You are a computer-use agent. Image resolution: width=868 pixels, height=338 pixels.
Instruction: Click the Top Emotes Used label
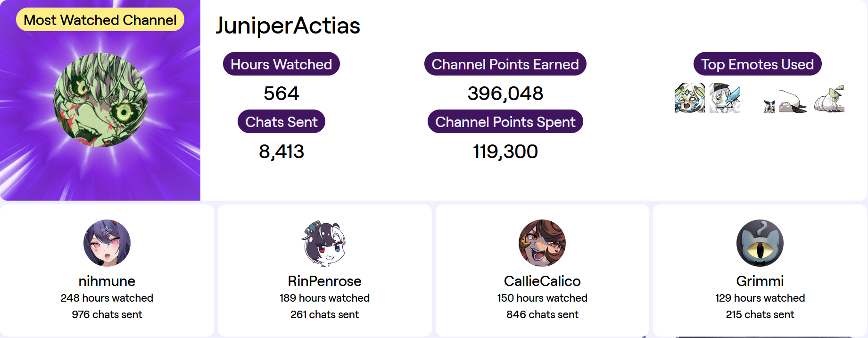click(x=758, y=64)
